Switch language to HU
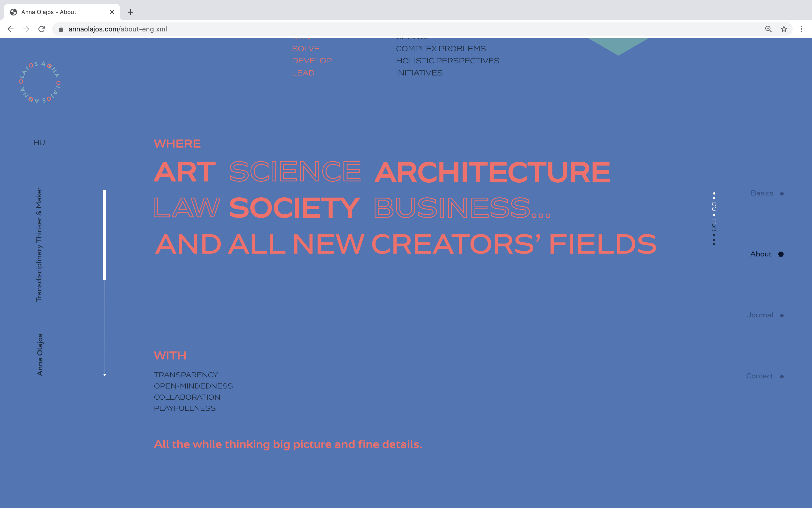This screenshot has width=812, height=508. (x=39, y=143)
